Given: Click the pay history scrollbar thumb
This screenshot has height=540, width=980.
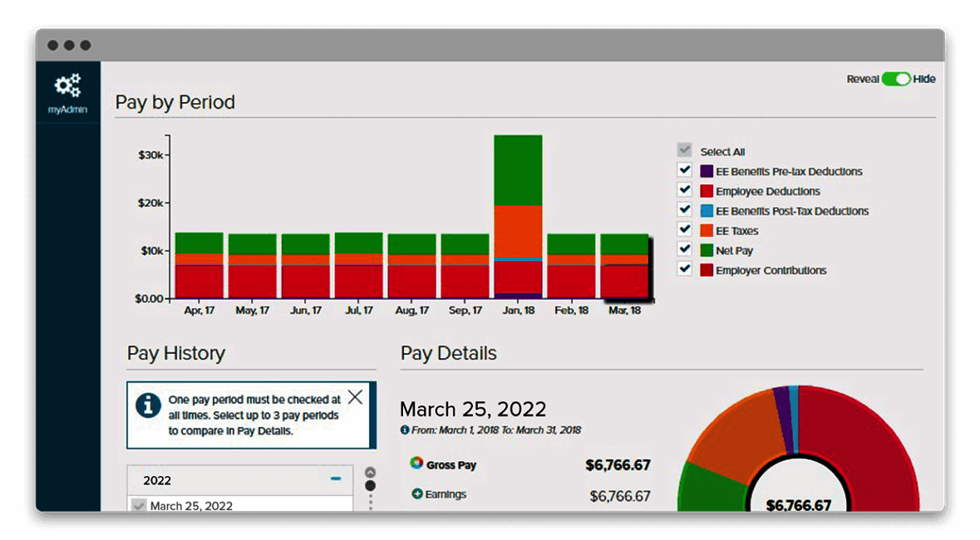Looking at the screenshot, I should click(371, 486).
